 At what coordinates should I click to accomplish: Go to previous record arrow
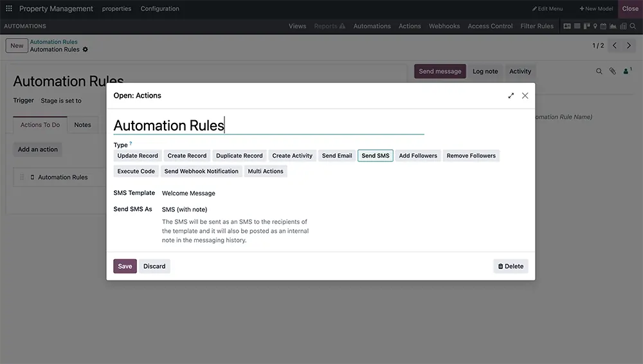(x=614, y=46)
